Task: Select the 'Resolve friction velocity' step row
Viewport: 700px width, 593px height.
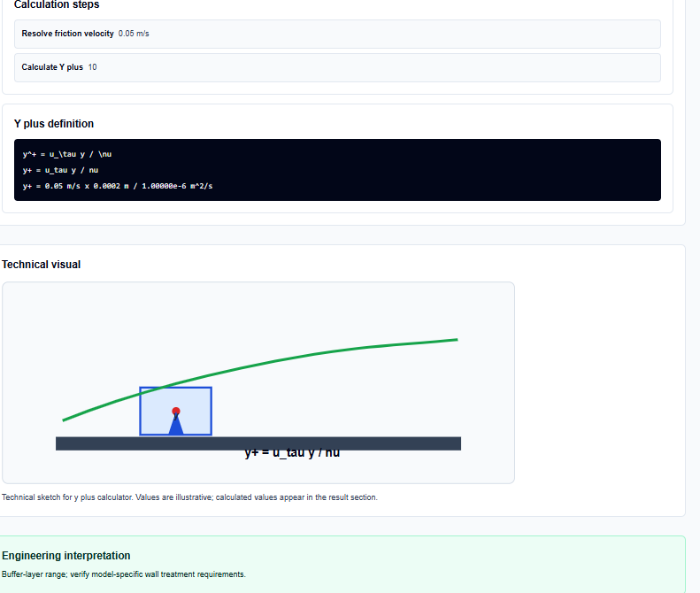Action: [337, 34]
